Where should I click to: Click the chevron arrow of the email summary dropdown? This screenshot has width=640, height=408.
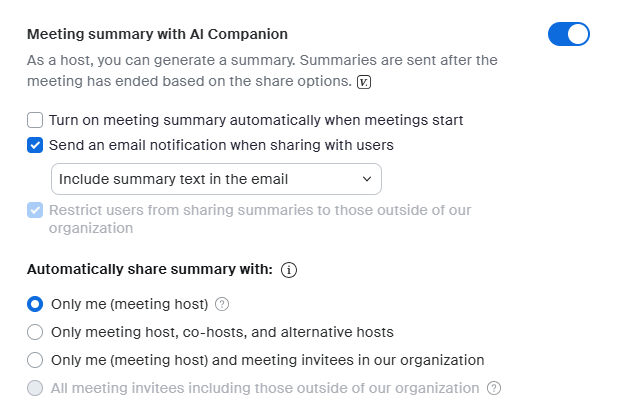365,179
